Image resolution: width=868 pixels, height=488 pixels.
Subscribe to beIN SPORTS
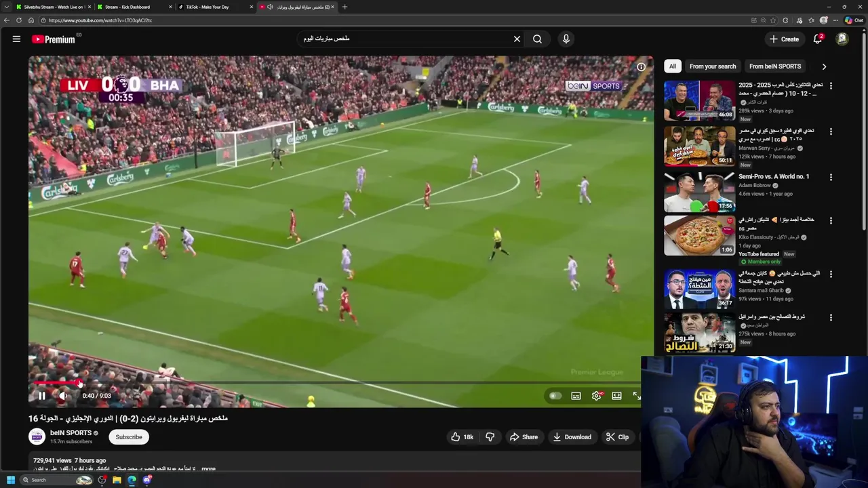click(129, 437)
